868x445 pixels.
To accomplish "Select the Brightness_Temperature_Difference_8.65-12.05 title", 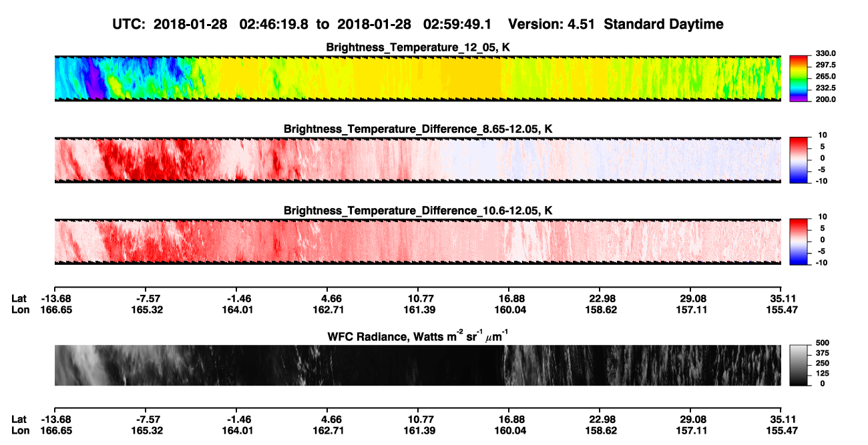I will pos(418,129).
